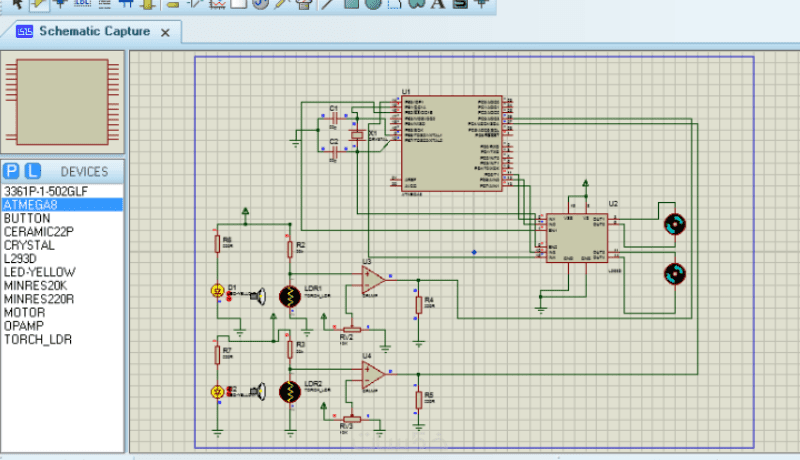Select the 2D Graphics Text 'A' tool
Image resolution: width=800 pixels, height=460 pixels.
pos(437,4)
